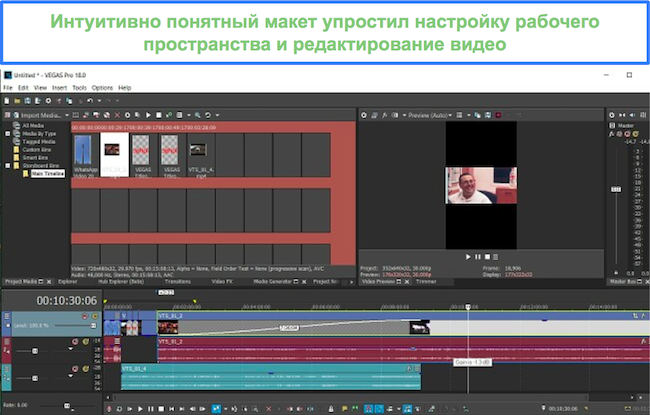This screenshot has height=415, width=650.
Task: Go to timeline start in the transport bar
Action: (171, 409)
